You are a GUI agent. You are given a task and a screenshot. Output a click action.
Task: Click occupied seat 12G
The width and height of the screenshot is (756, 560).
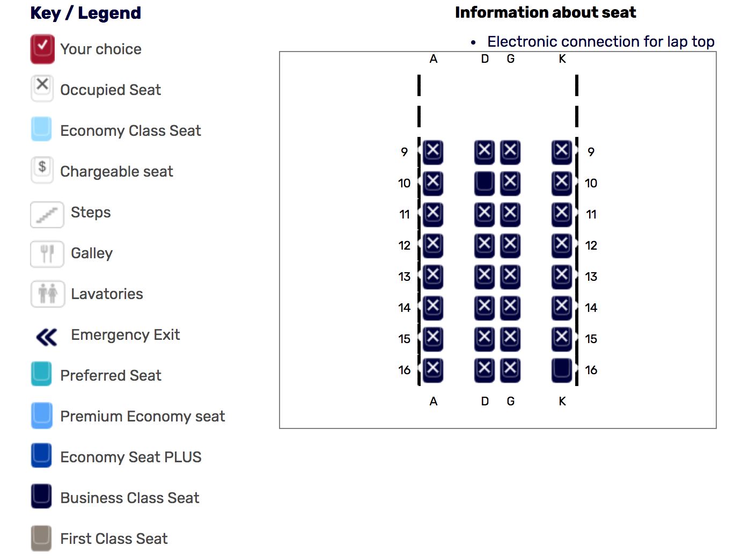[x=510, y=245]
